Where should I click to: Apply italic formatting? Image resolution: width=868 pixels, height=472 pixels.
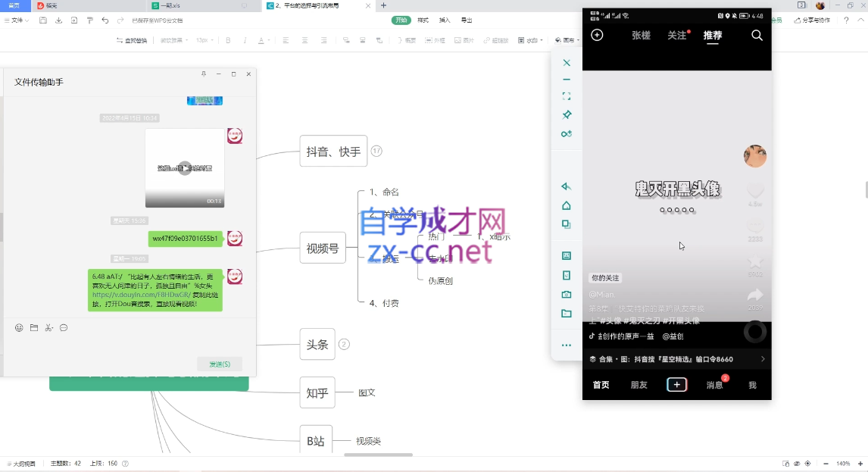click(x=245, y=40)
